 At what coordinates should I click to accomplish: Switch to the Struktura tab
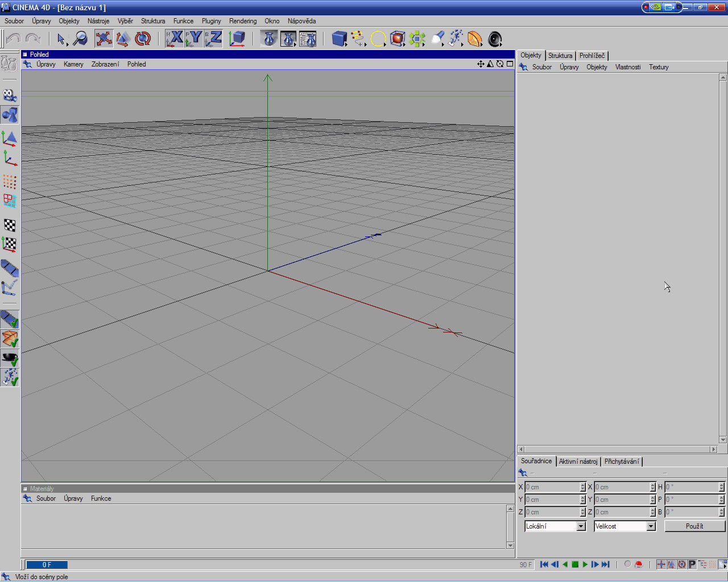tap(560, 56)
